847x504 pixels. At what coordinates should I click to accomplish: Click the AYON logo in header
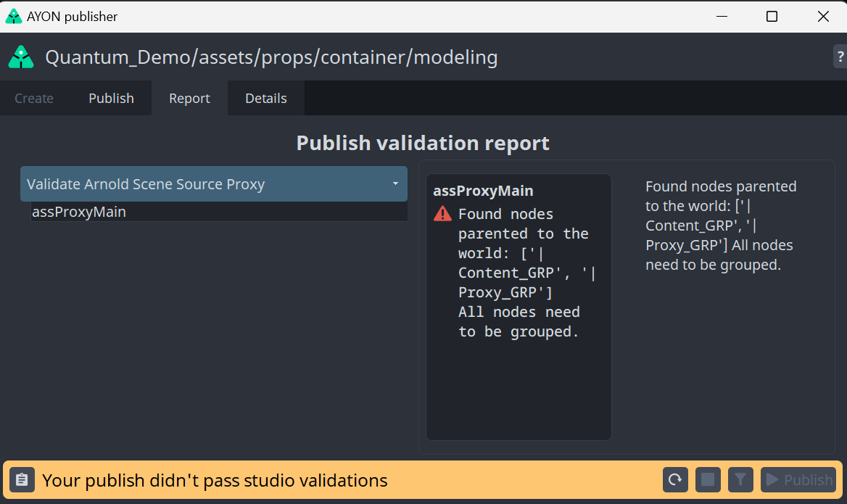[21, 57]
